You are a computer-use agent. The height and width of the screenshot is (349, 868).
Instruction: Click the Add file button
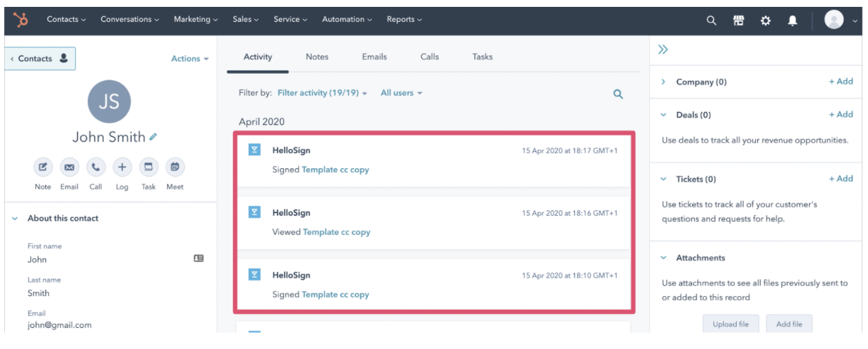pos(789,324)
